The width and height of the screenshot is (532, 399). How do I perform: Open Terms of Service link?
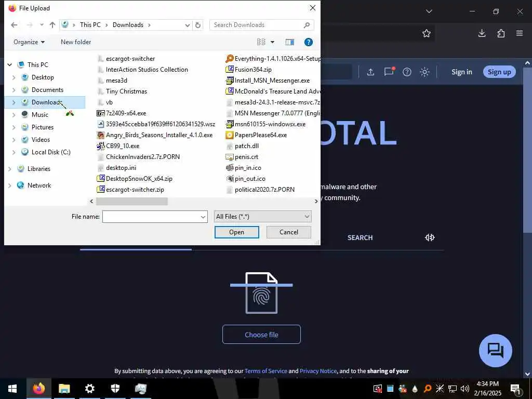pyautogui.click(x=265, y=371)
